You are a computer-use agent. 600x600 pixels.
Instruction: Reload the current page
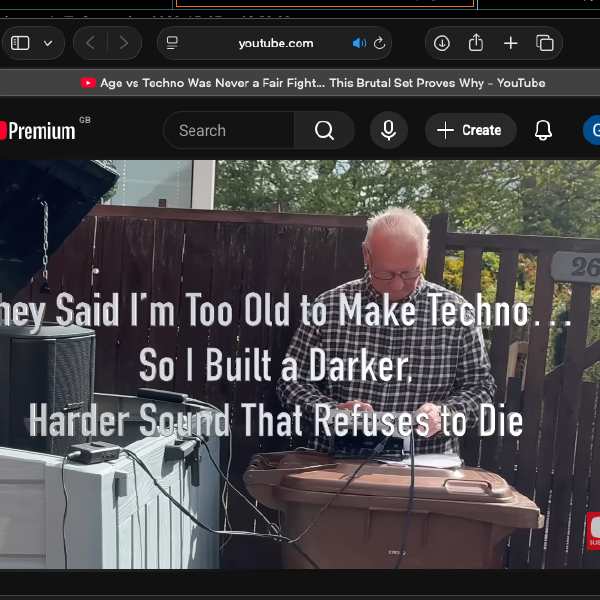pos(379,43)
